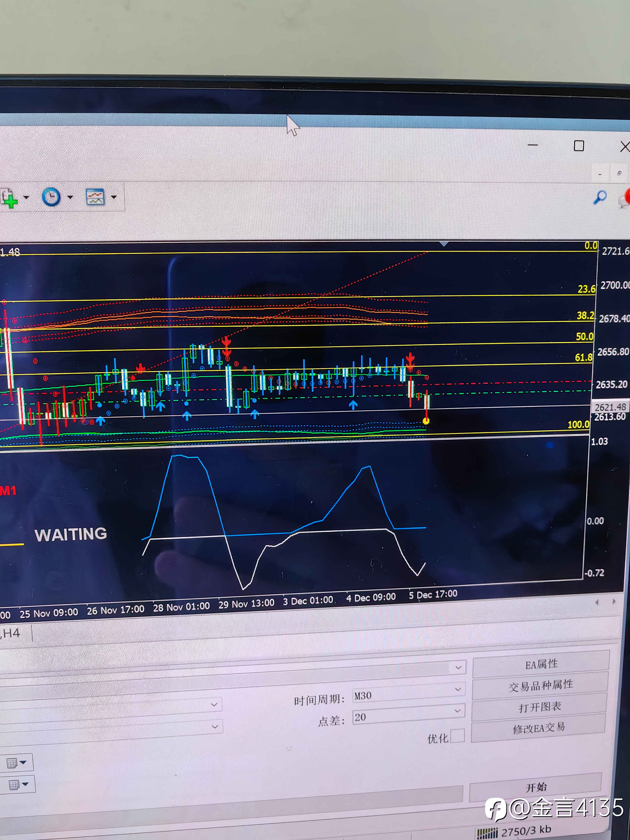Expand the templates dropdown arrow
The width and height of the screenshot is (630, 840).
(114, 197)
